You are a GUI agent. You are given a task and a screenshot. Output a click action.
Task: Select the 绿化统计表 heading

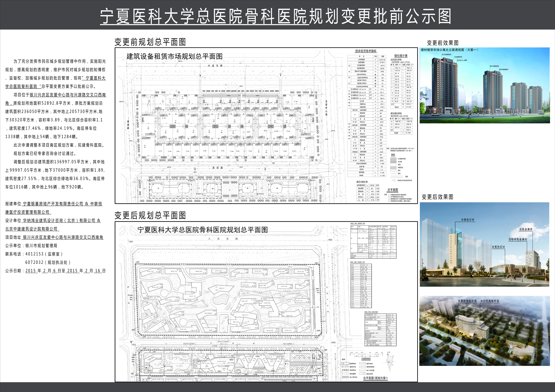[x=401, y=56]
